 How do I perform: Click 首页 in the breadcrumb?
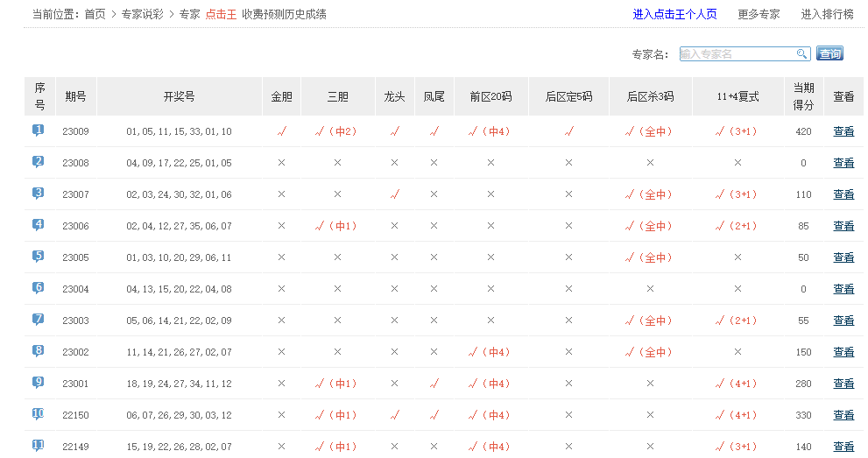pos(95,14)
